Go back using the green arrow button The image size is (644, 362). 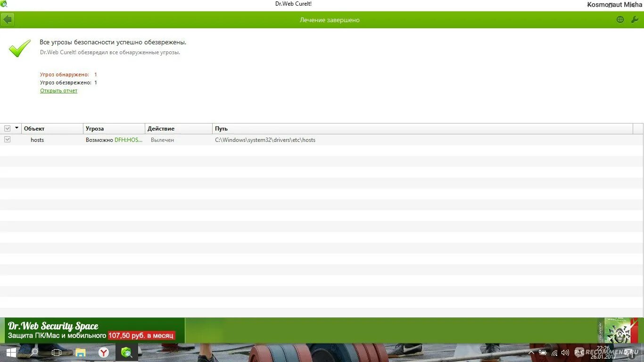pyautogui.click(x=7, y=20)
